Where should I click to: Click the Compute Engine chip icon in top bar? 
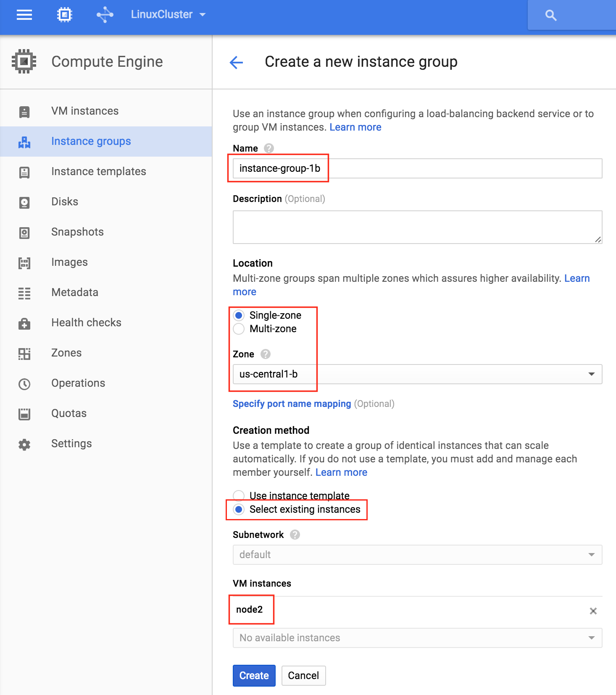[64, 15]
